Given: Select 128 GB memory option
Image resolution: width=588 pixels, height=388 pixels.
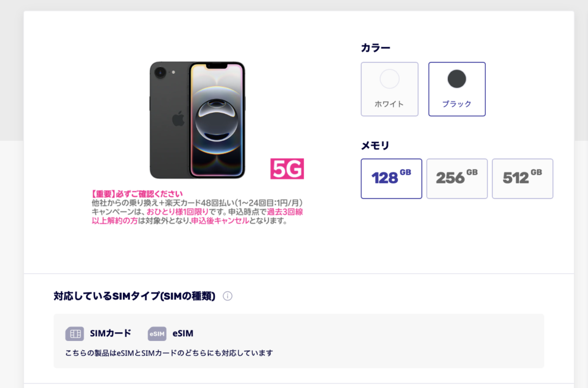Looking at the screenshot, I should 391,179.
